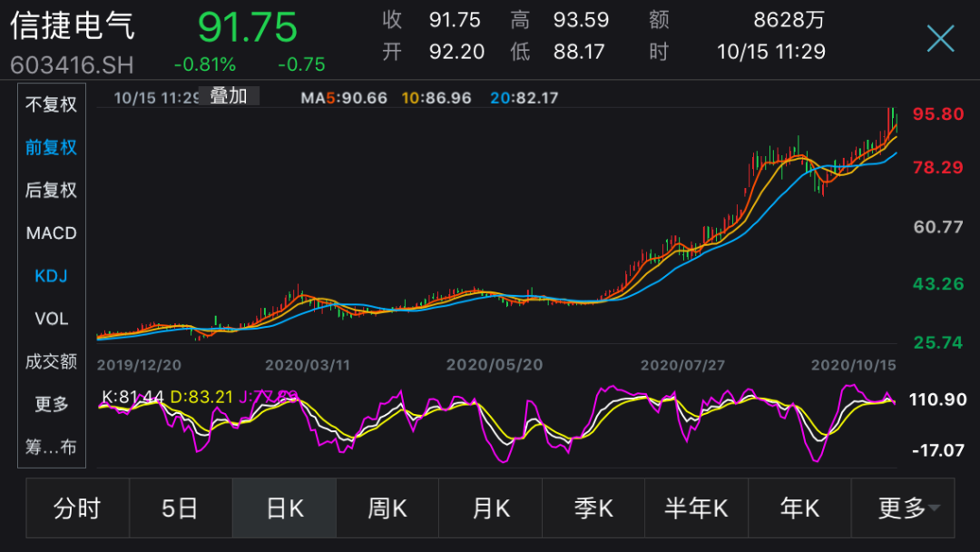Open 更多 indicators in sidebar
This screenshot has width=980, height=552.
51,404
